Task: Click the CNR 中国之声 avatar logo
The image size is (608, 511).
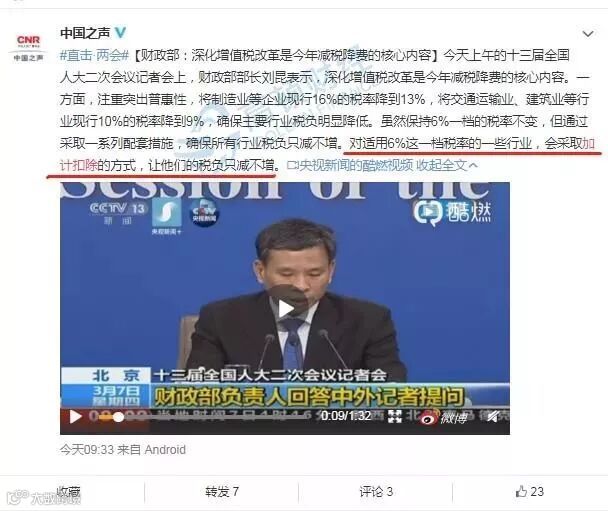Action: click(x=28, y=48)
